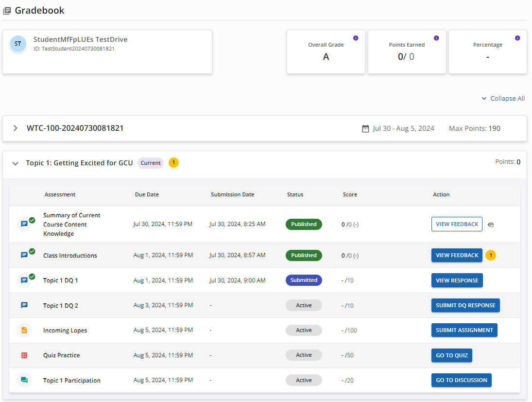View feedback for Summary of Current Course Content
Viewport: 532px width, 402px height.
tap(457, 224)
